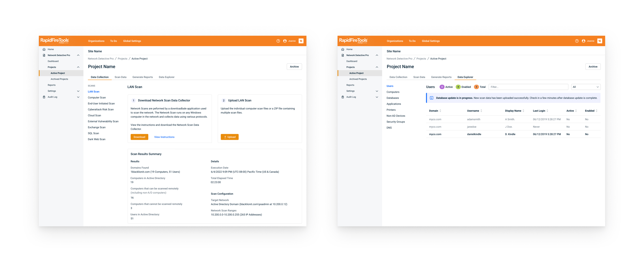644x262 pixels.
Task: Click the orange Download button
Action: coord(139,137)
